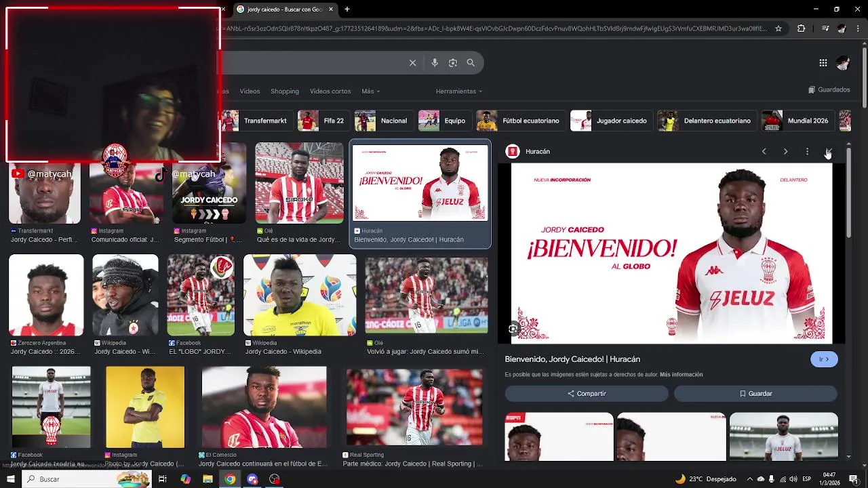Show the next image in preview panel
This screenshot has height=488, width=868.
(x=785, y=151)
